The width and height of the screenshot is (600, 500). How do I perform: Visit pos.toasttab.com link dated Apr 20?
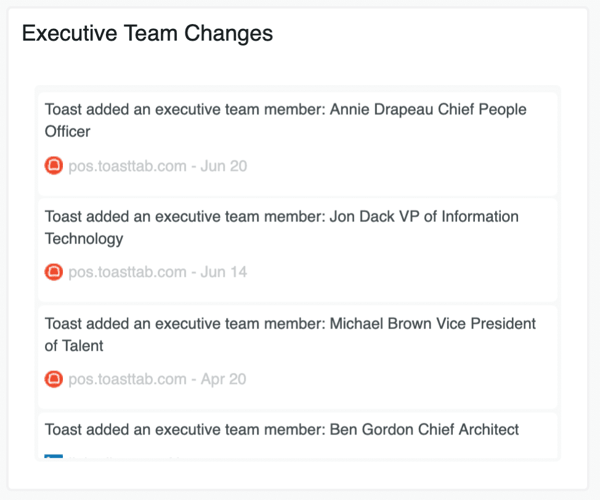tap(127, 380)
